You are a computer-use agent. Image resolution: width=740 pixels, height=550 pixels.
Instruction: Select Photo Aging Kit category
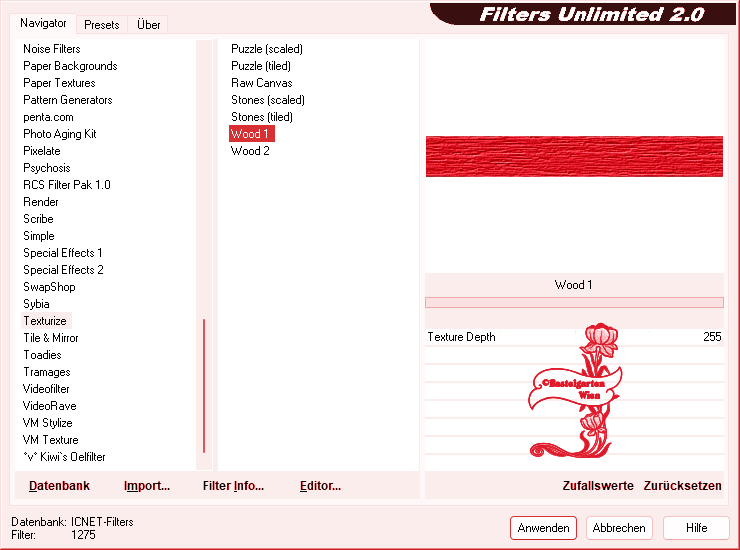[x=59, y=134]
